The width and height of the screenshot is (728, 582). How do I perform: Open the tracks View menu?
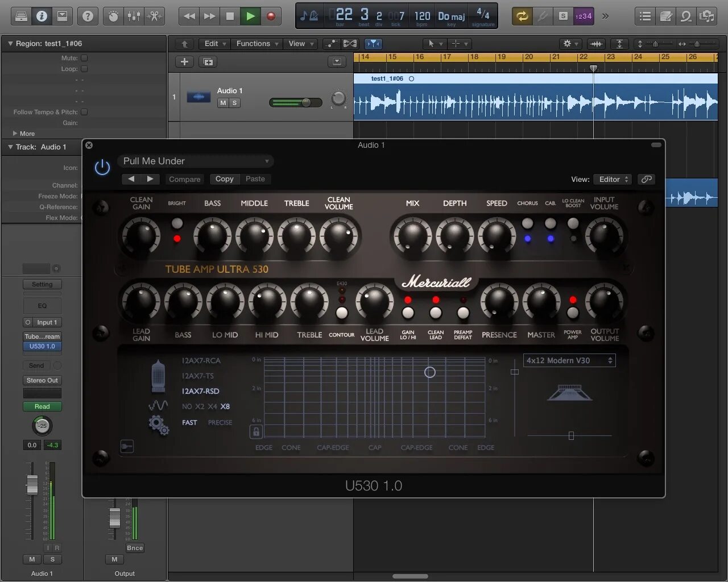point(301,44)
